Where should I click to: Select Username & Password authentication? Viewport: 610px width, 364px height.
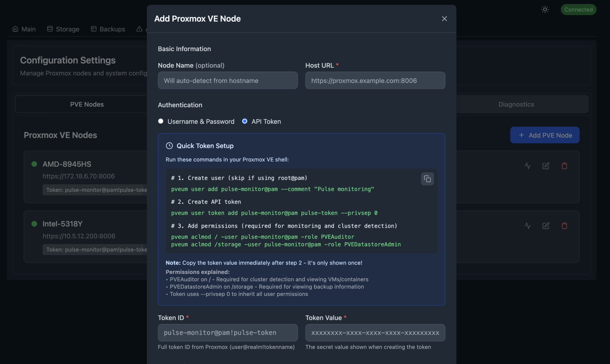click(161, 121)
